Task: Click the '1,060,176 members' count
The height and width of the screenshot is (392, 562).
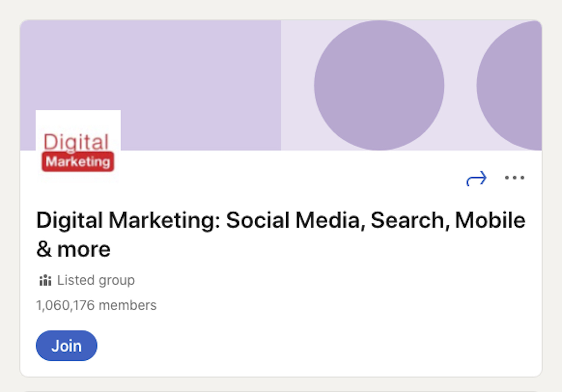Action: (96, 305)
